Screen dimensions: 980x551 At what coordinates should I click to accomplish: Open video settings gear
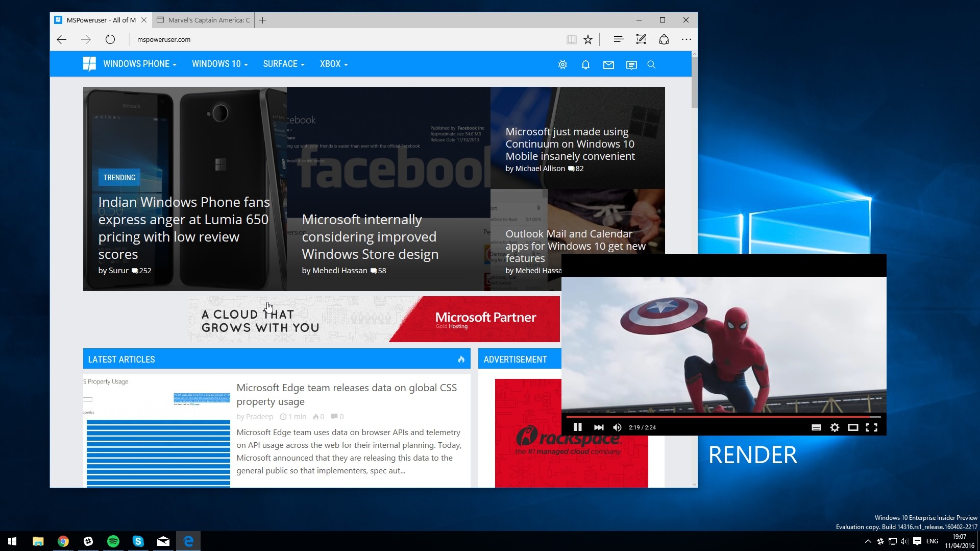pos(835,427)
